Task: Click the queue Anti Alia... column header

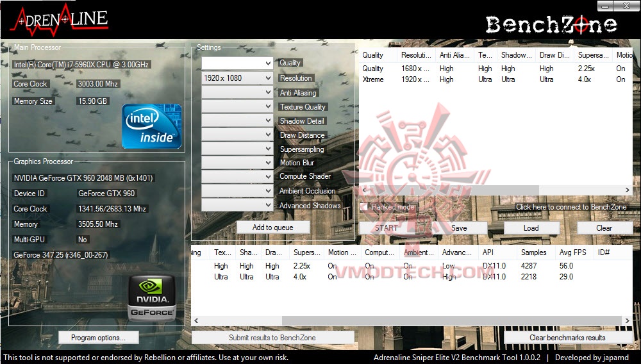Action: click(454, 55)
